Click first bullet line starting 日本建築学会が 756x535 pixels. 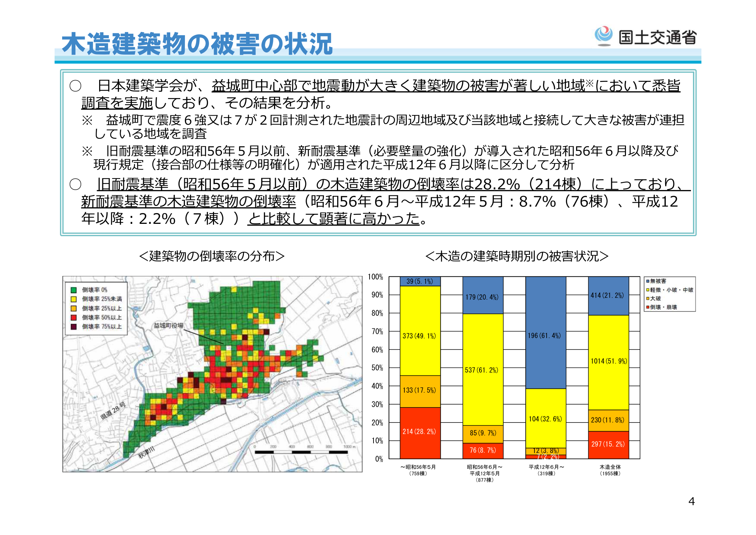click(375, 94)
